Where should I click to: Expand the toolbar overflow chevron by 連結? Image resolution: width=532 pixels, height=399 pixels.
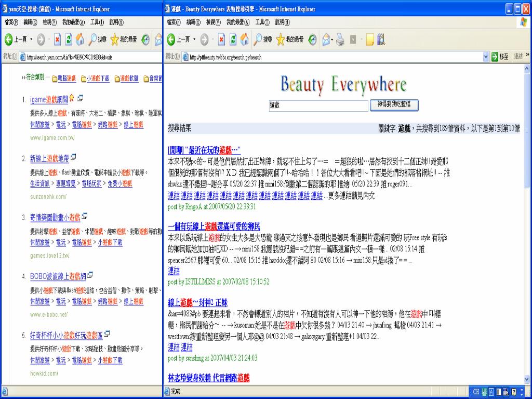tap(527, 54)
